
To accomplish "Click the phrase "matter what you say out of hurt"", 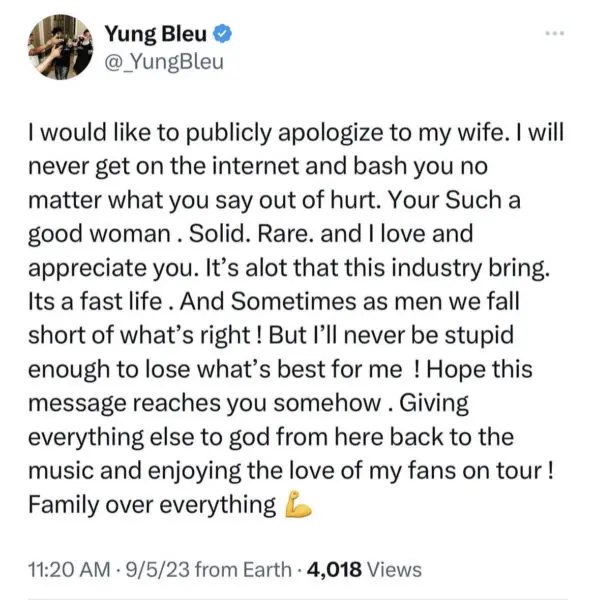I will tap(202, 200).
